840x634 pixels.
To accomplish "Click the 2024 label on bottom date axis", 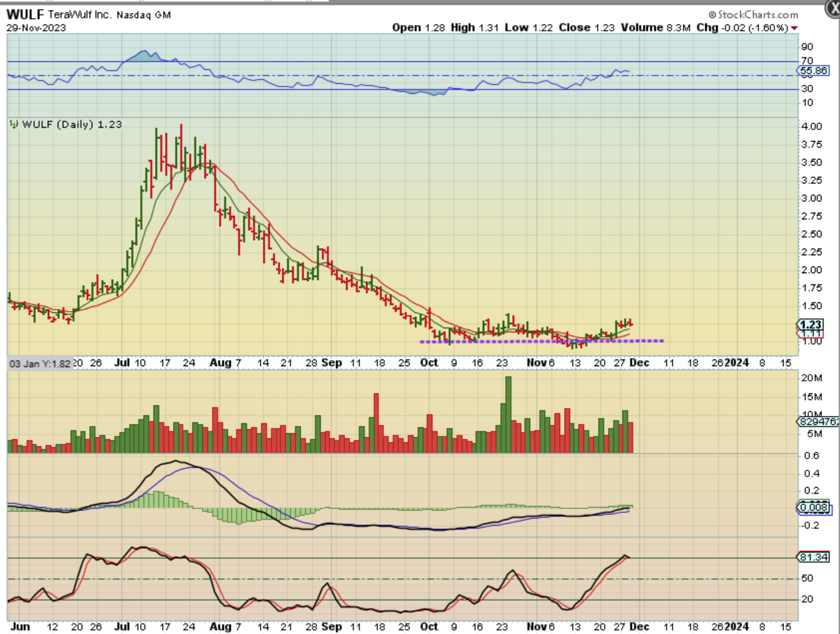I will (736, 626).
